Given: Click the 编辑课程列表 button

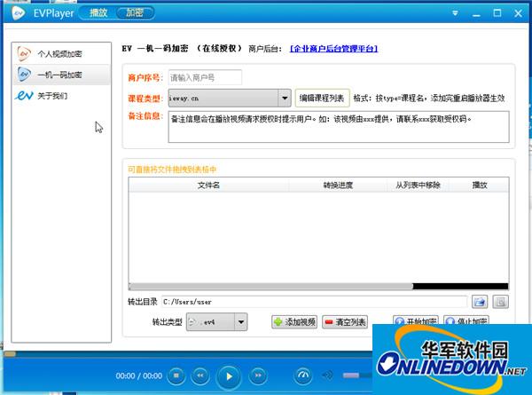Looking at the screenshot, I should [322, 99].
